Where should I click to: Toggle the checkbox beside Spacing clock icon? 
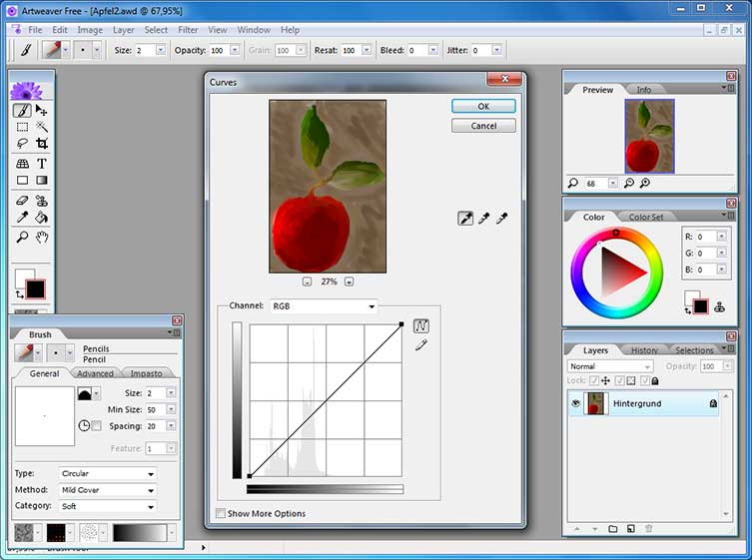(97, 426)
